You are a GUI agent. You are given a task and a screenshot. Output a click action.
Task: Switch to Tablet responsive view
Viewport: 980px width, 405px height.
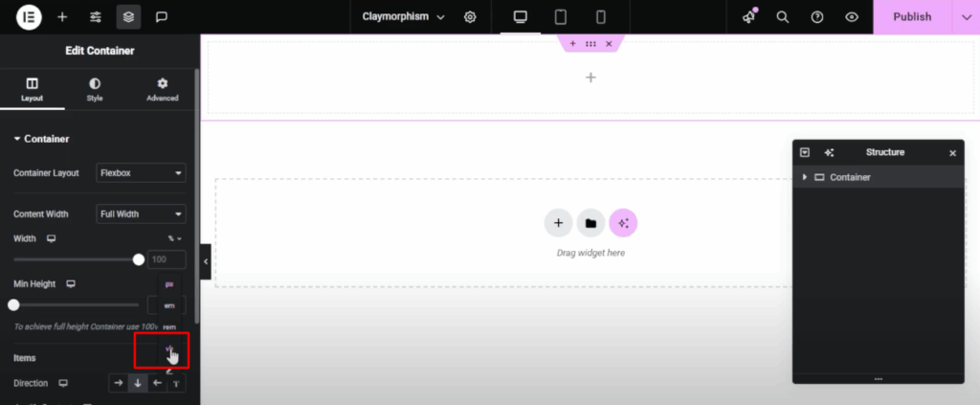point(561,17)
